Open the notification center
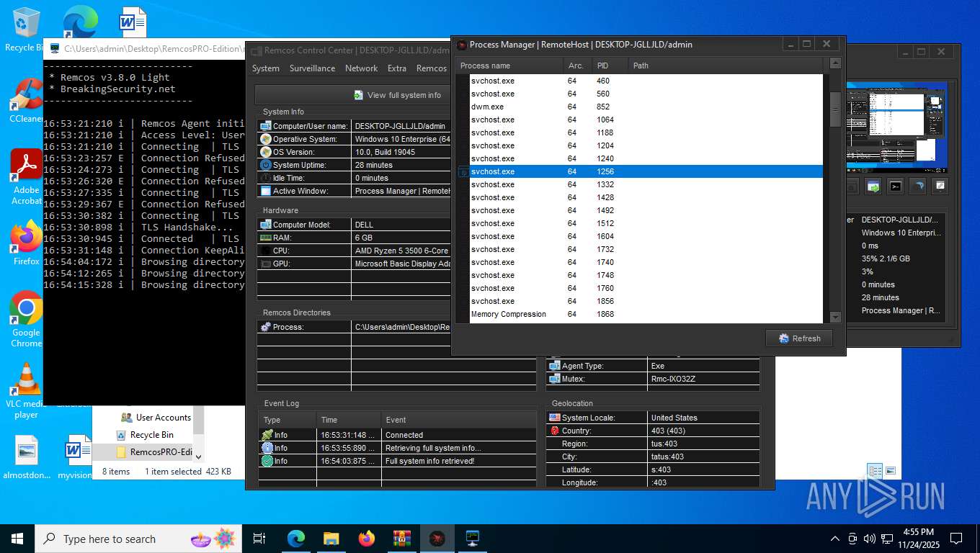 coord(956,538)
